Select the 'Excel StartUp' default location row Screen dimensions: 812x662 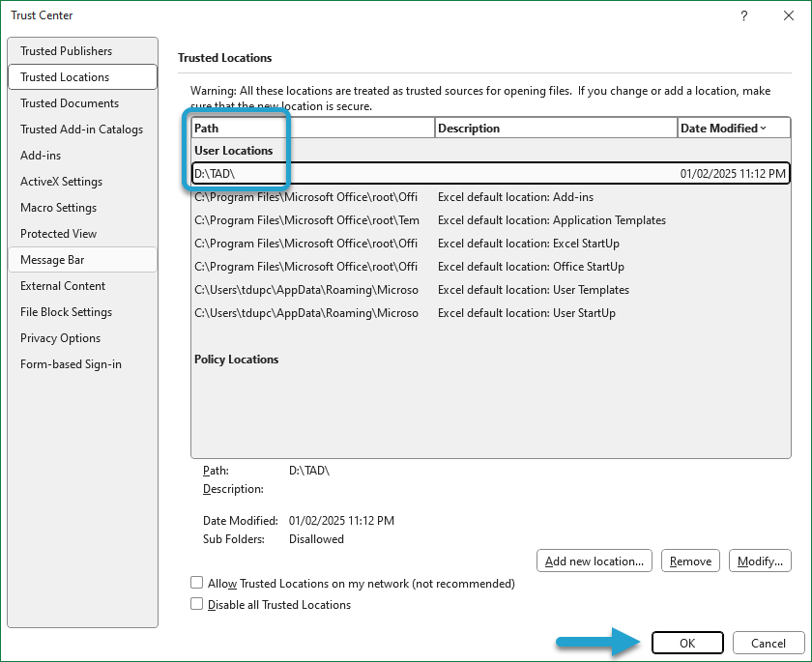click(491, 244)
